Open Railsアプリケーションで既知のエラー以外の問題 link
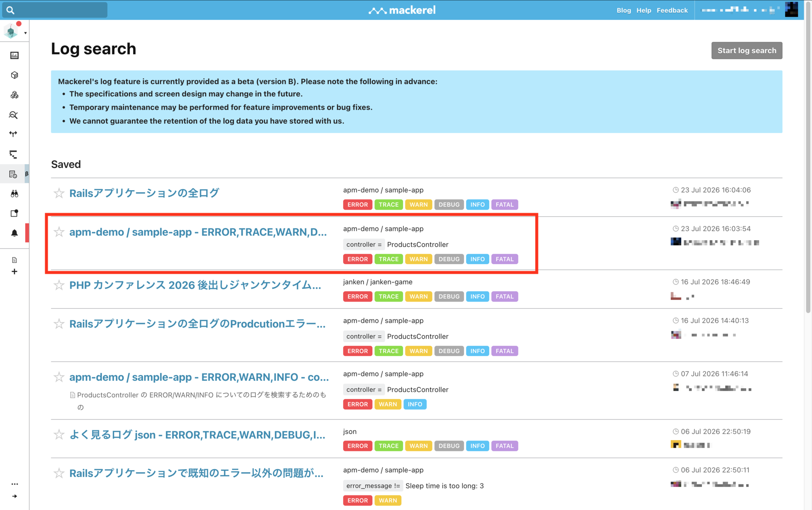812x510 pixels. [197, 473]
